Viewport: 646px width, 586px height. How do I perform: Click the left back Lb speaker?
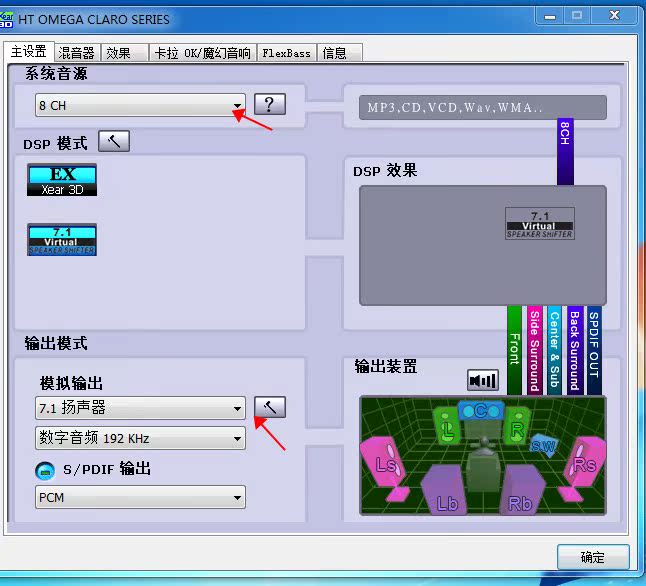[444, 490]
